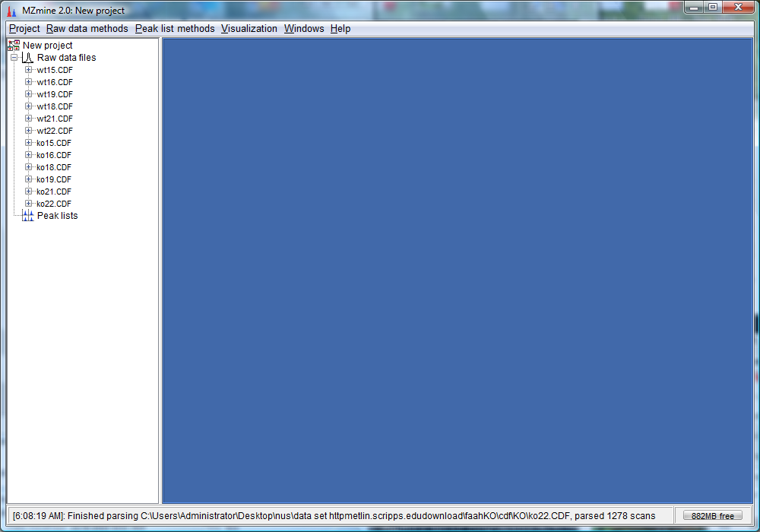Expand the ko18.CDF node
Viewport: 760px width, 532px height.
tap(29, 167)
